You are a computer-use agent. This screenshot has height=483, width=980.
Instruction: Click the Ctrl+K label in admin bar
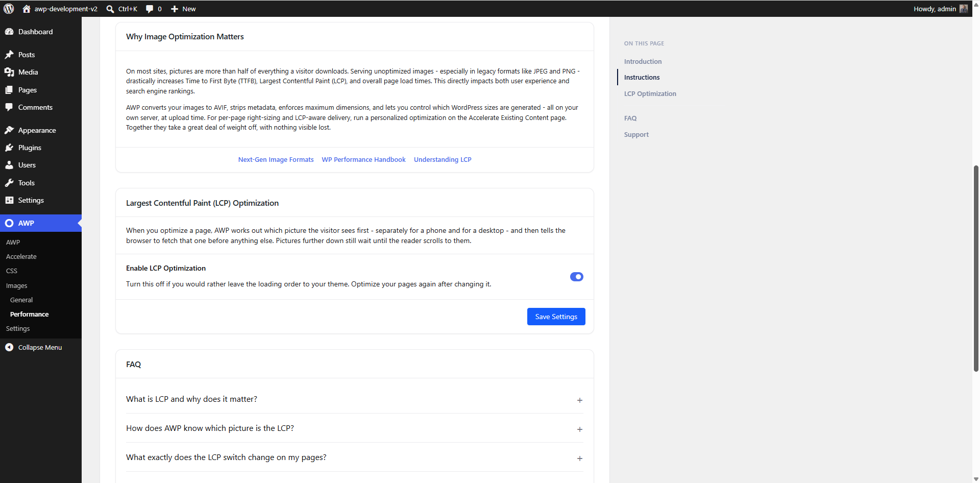(128, 9)
